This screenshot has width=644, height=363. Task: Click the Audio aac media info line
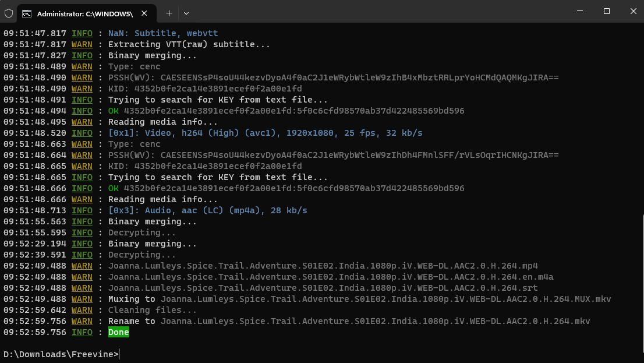pos(207,210)
